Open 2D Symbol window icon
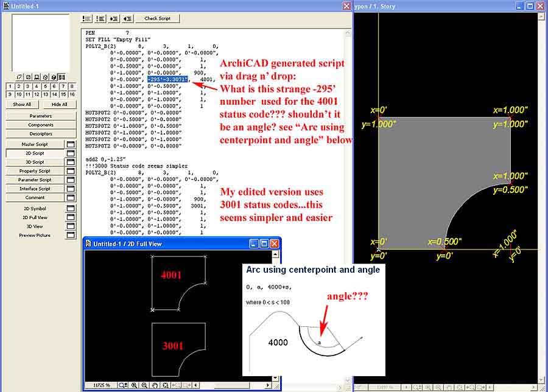The image size is (548, 392). click(x=71, y=208)
